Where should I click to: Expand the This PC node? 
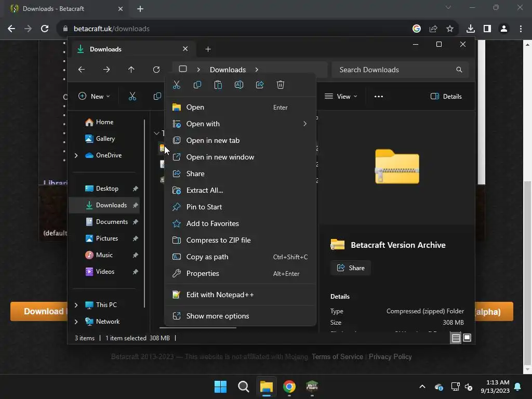pyautogui.click(x=76, y=305)
